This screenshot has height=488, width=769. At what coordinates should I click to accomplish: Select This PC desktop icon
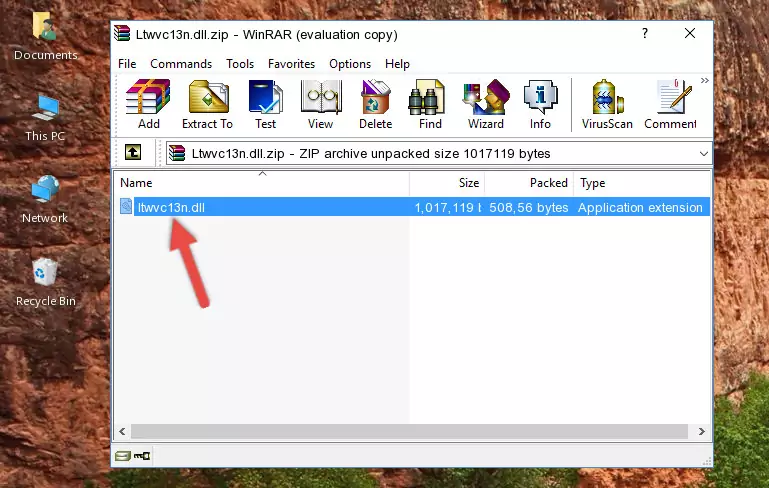[x=45, y=118]
